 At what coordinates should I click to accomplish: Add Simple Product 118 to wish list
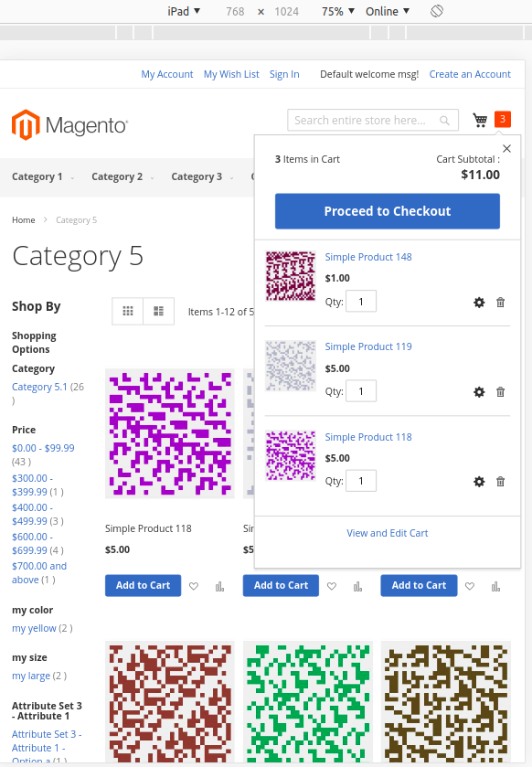[x=194, y=586]
